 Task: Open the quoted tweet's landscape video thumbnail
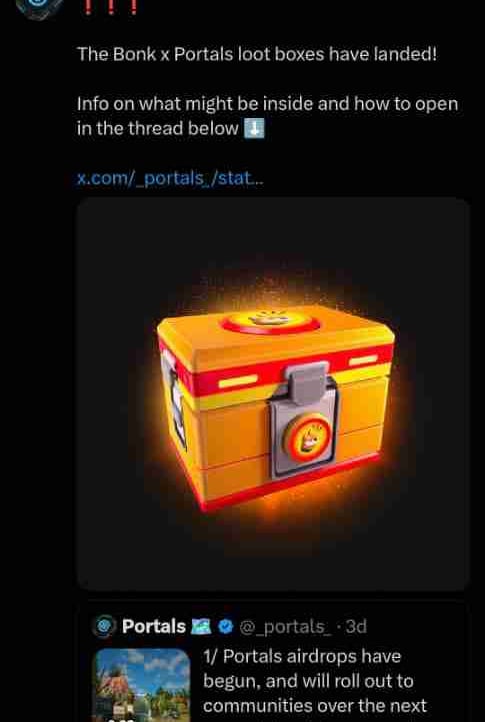point(143,685)
